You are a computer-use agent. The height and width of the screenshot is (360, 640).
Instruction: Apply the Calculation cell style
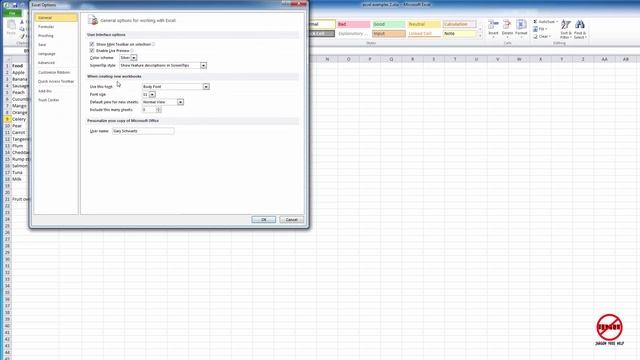pyautogui.click(x=460, y=24)
